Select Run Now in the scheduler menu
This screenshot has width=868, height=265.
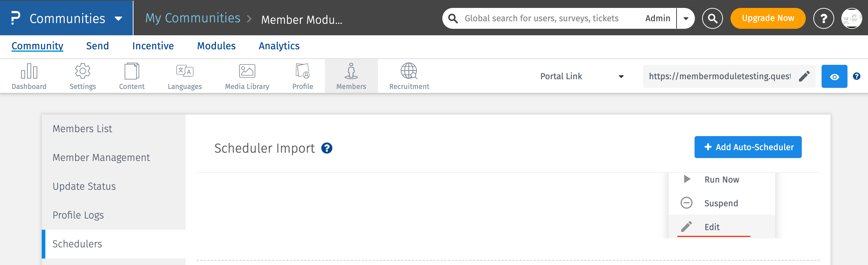point(722,180)
